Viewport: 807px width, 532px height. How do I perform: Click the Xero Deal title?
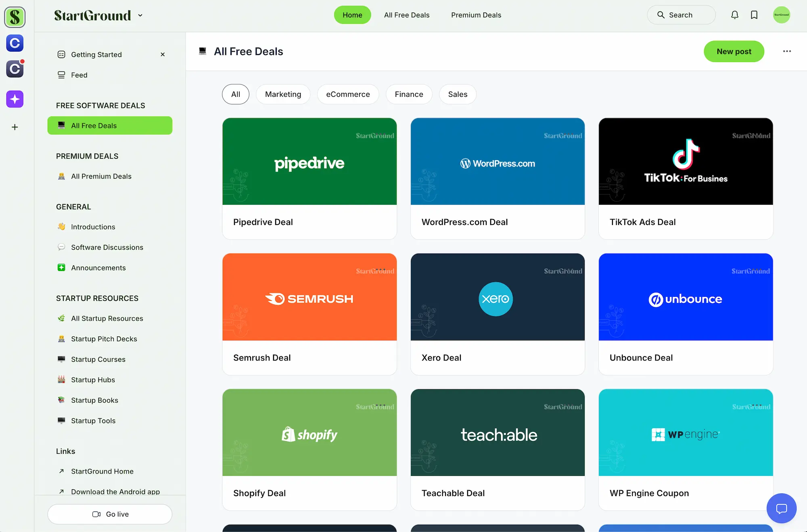441,357
